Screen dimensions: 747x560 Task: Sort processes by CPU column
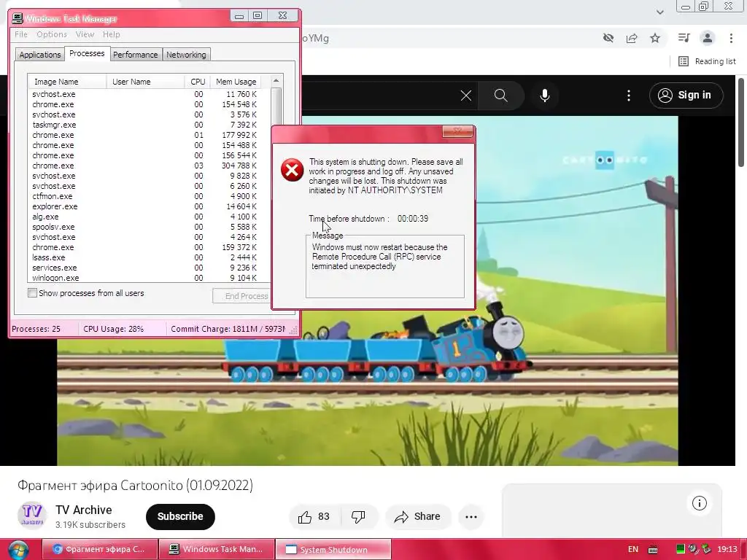197,82
